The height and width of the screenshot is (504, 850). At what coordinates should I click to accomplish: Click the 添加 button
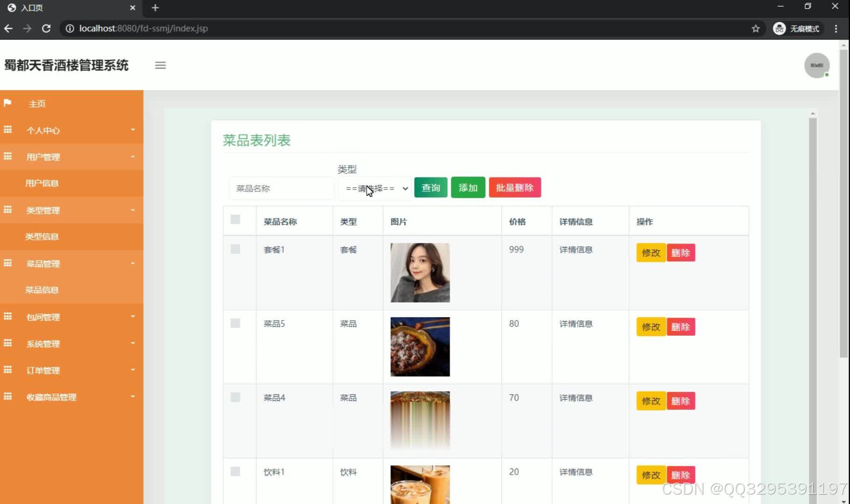[x=468, y=188]
